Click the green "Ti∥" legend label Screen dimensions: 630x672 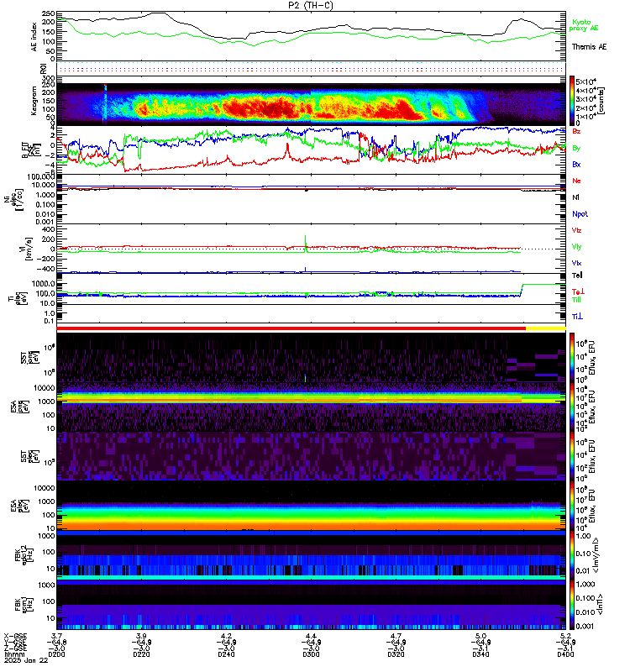tap(576, 300)
